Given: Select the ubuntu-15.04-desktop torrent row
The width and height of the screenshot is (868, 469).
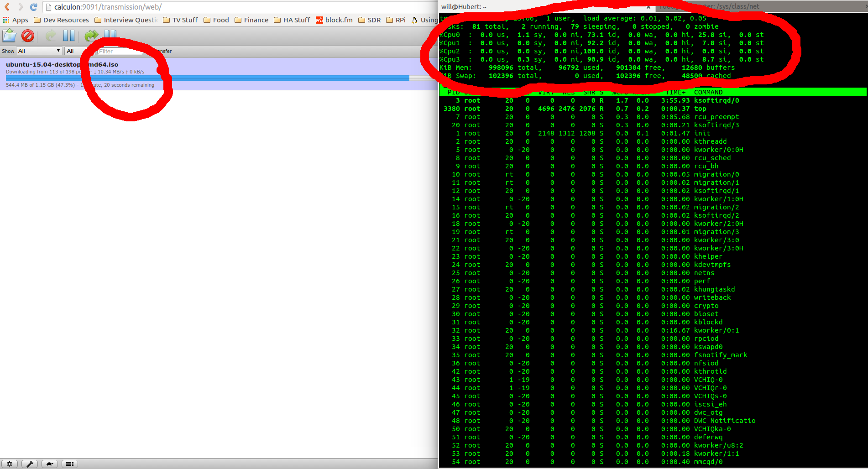Looking at the screenshot, I should tap(219, 74).
